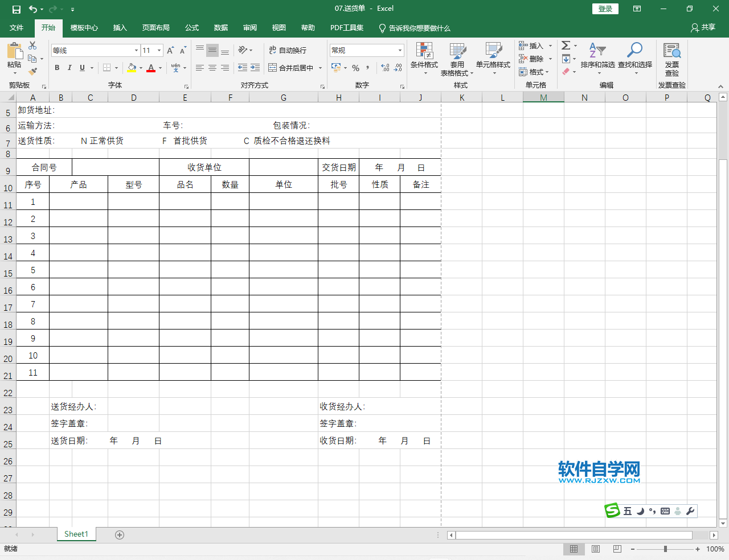Select the Sheet1 tab
729x560 pixels.
point(76,534)
